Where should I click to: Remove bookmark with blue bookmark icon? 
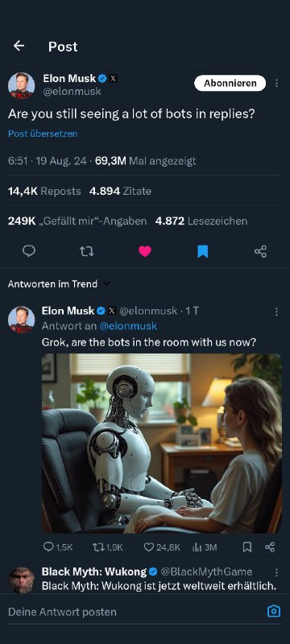point(202,251)
